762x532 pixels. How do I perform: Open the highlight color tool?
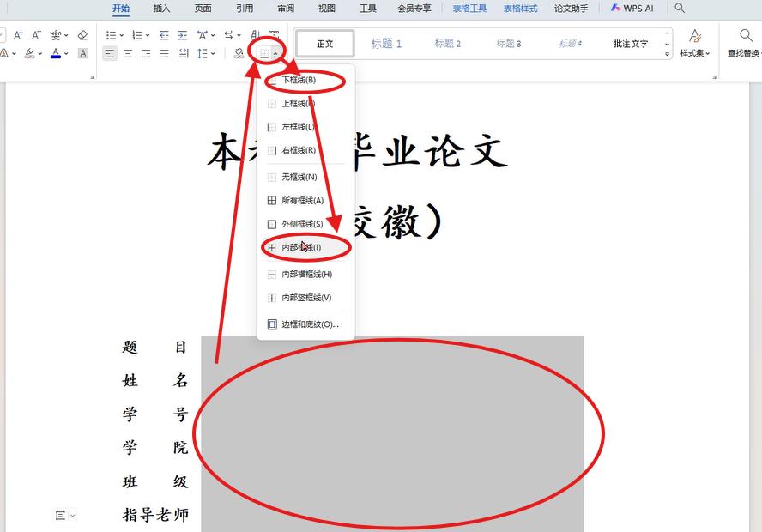29,53
